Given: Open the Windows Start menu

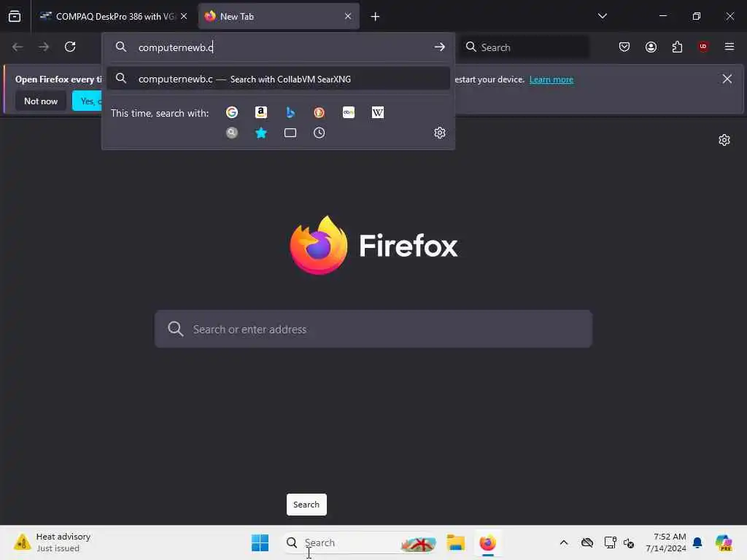Looking at the screenshot, I should point(260,542).
